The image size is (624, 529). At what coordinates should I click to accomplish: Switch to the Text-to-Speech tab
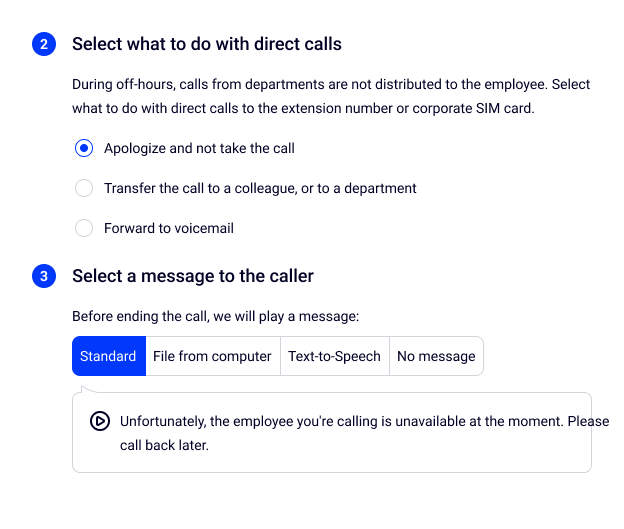pyautogui.click(x=334, y=357)
